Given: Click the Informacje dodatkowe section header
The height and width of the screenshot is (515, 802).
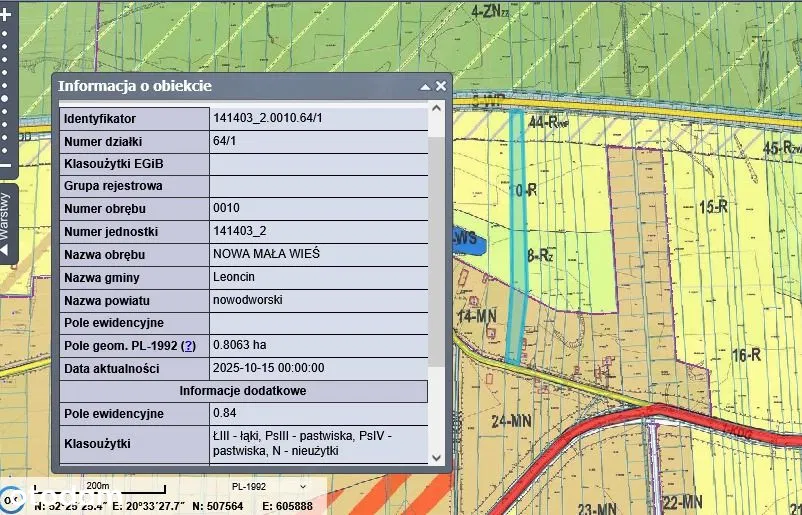Looking at the screenshot, I should coord(243,391).
